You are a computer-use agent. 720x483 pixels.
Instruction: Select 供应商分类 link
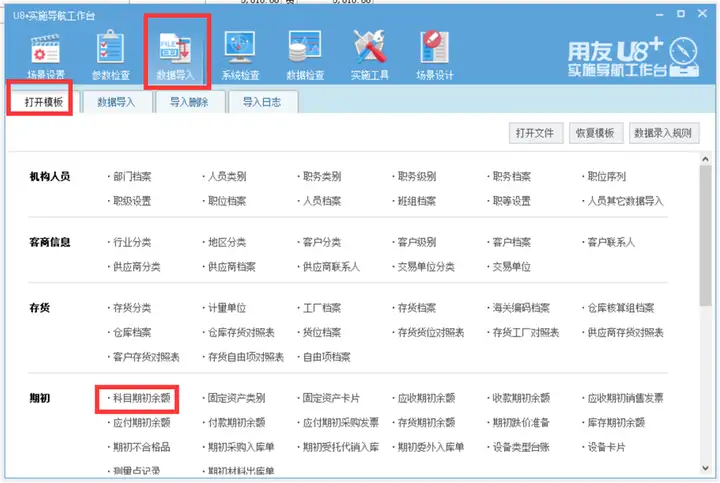(137, 267)
